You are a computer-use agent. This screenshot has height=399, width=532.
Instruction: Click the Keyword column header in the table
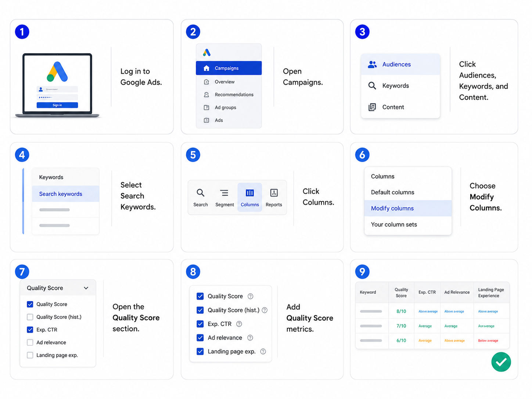click(372, 292)
